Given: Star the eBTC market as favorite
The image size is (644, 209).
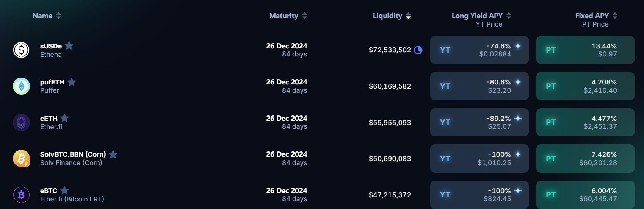Looking at the screenshot, I should (65, 190).
